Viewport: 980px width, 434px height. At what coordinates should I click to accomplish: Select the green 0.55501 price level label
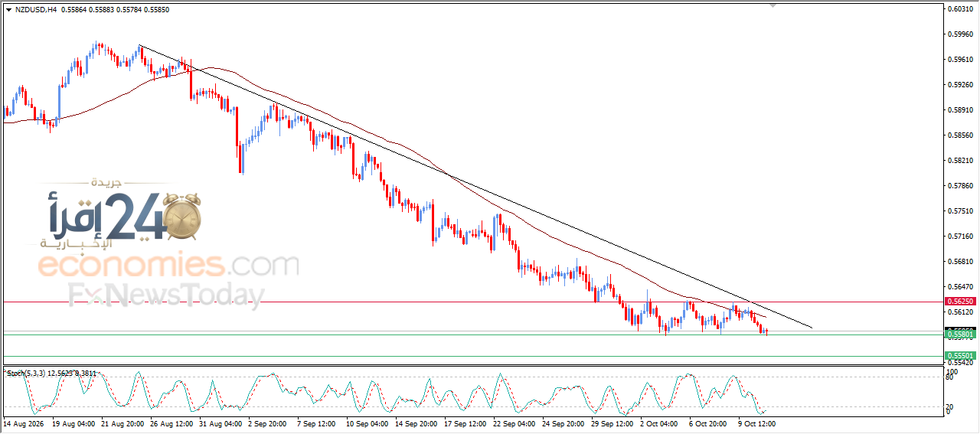point(959,356)
